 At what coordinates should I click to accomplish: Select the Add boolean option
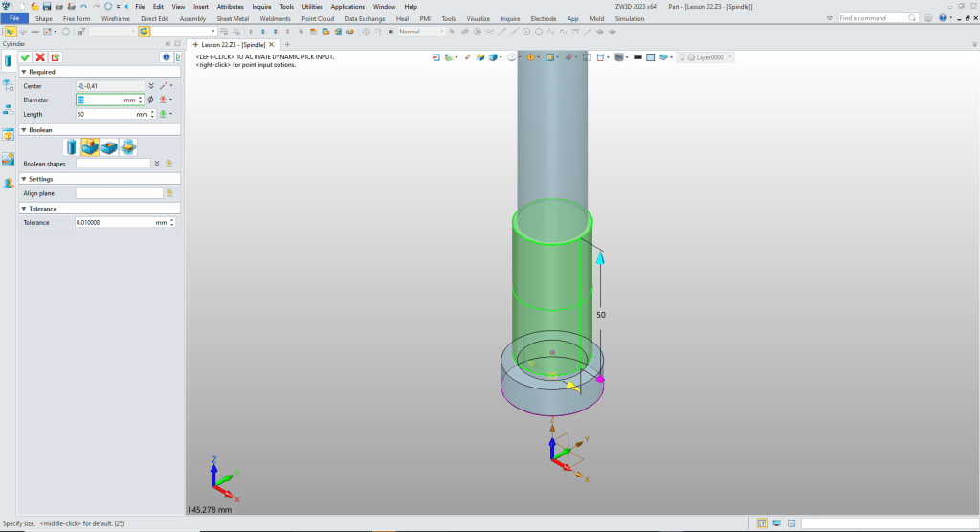(x=90, y=146)
